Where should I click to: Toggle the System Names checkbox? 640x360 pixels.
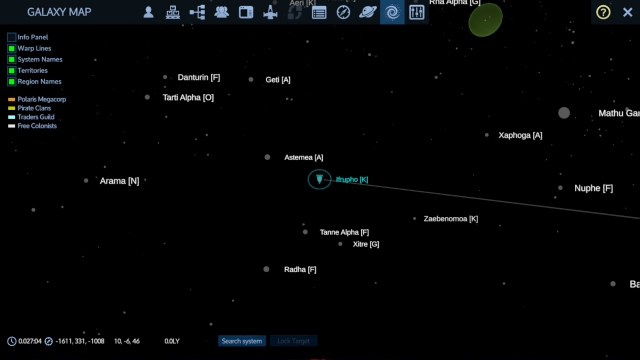click(x=11, y=59)
